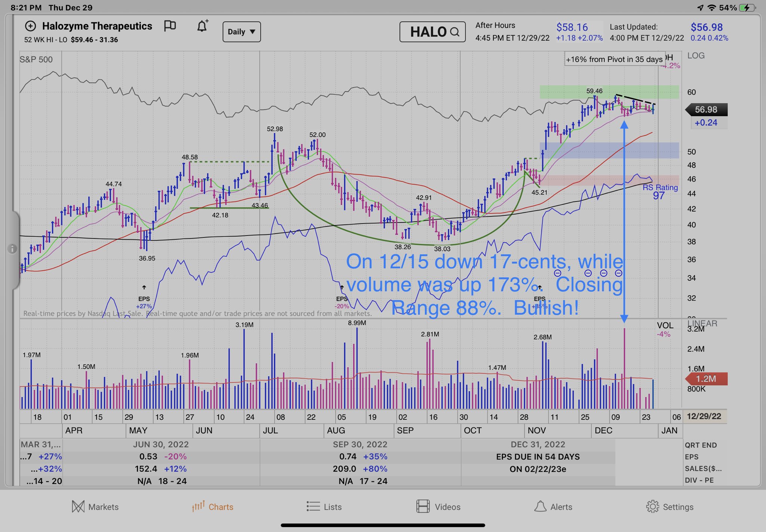Toggle the LOG price scale label
The image size is (766, 532).
click(696, 56)
